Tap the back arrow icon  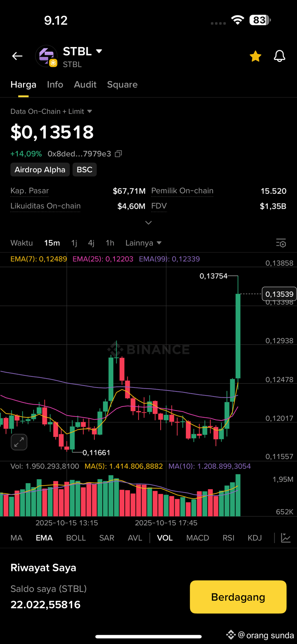17,56
